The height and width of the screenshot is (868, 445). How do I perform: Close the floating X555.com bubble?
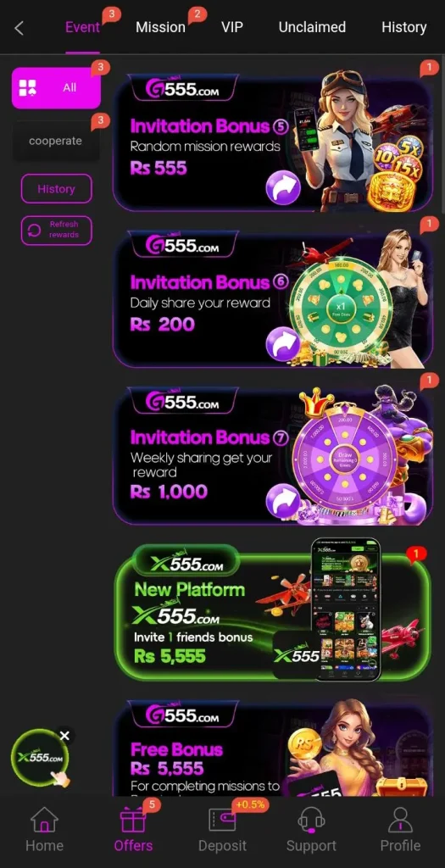[x=64, y=736]
